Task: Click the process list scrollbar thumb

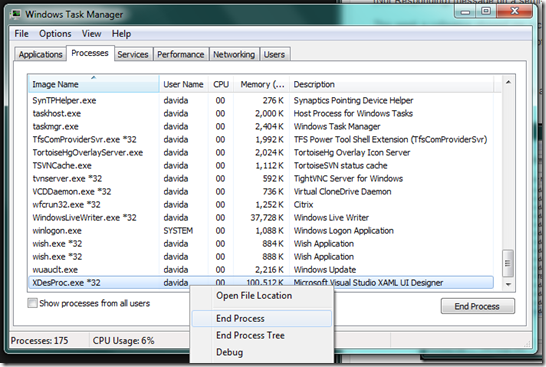Action: 508,263
